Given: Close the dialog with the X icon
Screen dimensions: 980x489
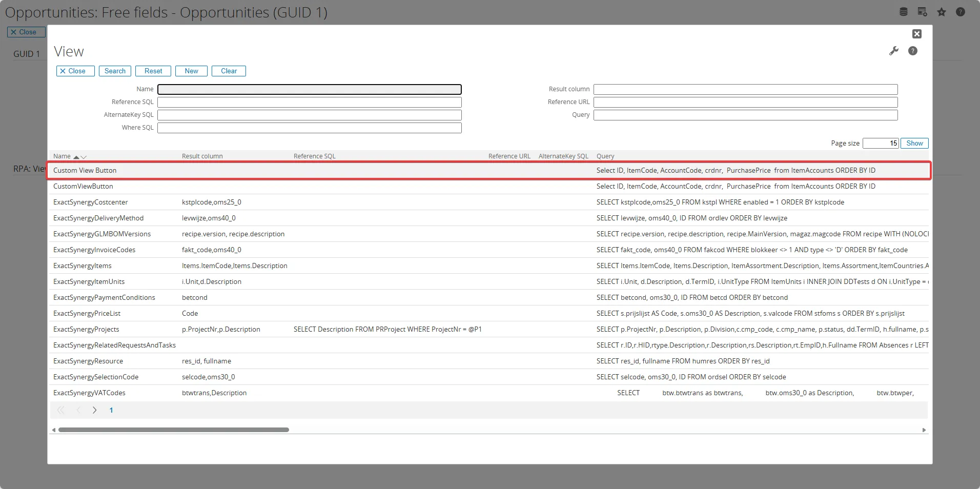Looking at the screenshot, I should pyautogui.click(x=917, y=34).
